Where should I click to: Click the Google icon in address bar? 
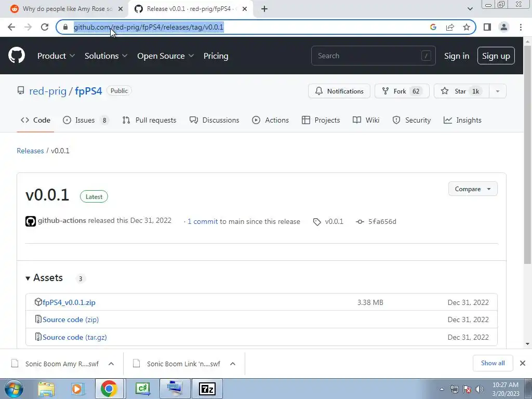coord(433,27)
